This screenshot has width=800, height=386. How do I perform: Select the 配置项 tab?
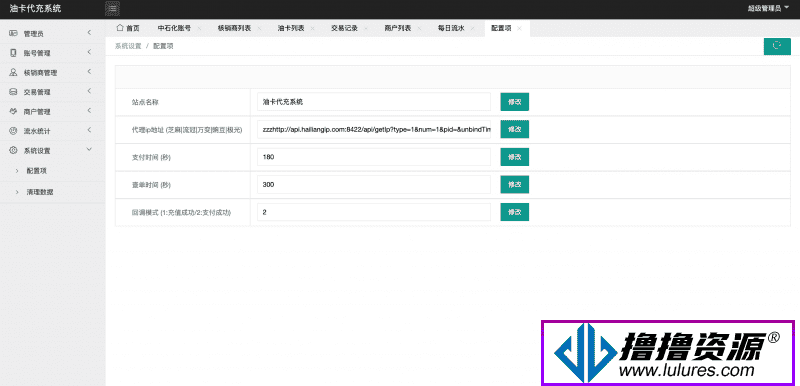(501, 29)
